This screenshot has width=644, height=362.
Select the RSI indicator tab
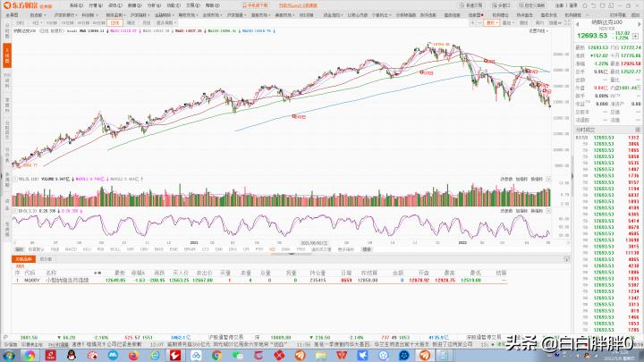point(100,249)
